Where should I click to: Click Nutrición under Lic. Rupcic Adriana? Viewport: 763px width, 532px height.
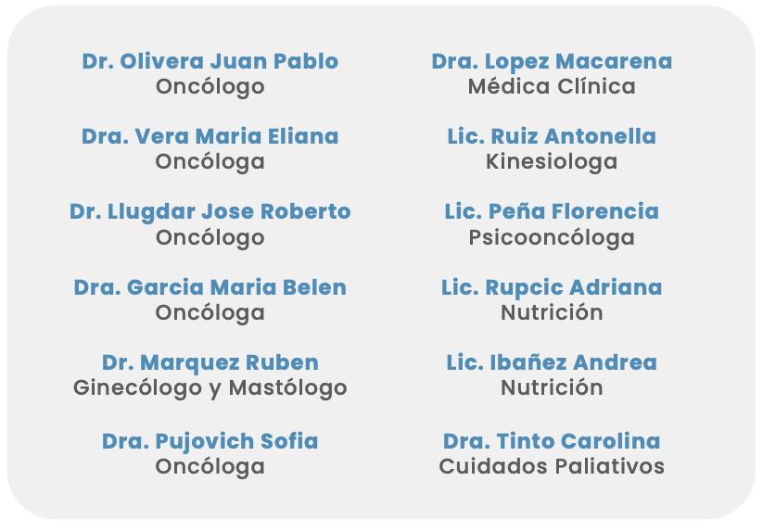(x=552, y=312)
